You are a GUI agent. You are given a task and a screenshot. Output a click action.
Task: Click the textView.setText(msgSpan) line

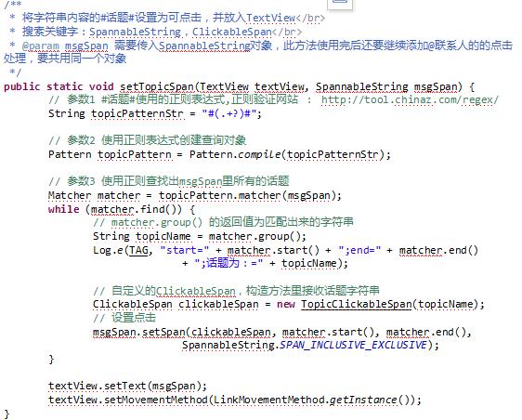pos(127,386)
